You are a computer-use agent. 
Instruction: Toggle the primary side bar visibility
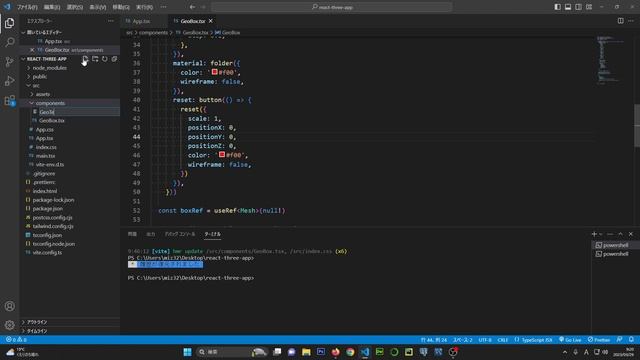pos(557,7)
